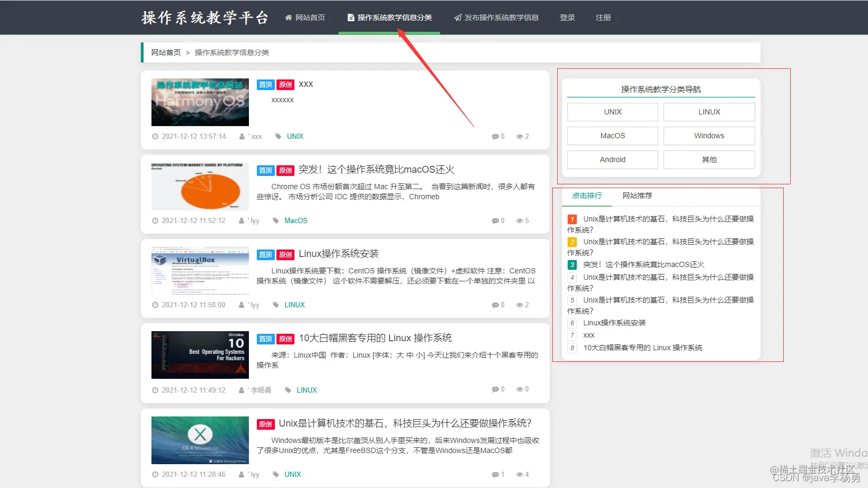The image size is (868, 488).
Task: Click the clock icon beside 2021-12-12 11:49:12
Action: [155, 390]
